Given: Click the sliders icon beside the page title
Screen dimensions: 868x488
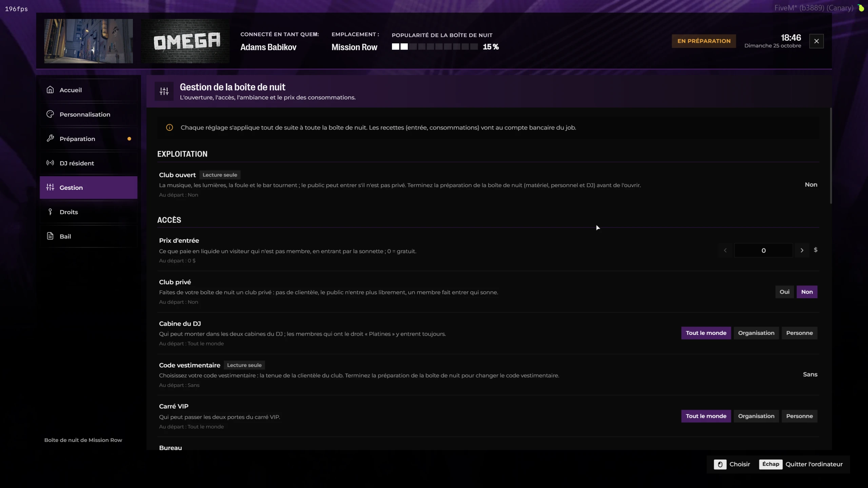Looking at the screenshot, I should pos(164,91).
